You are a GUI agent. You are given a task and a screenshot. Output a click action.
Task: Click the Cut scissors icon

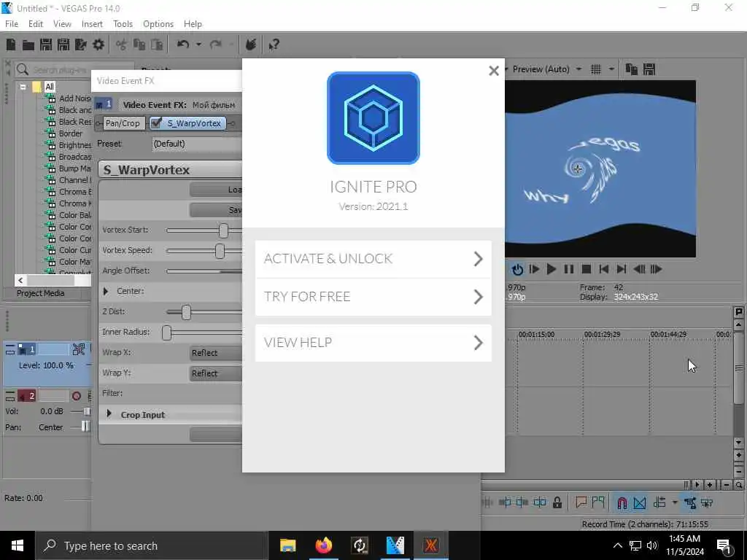coord(122,44)
